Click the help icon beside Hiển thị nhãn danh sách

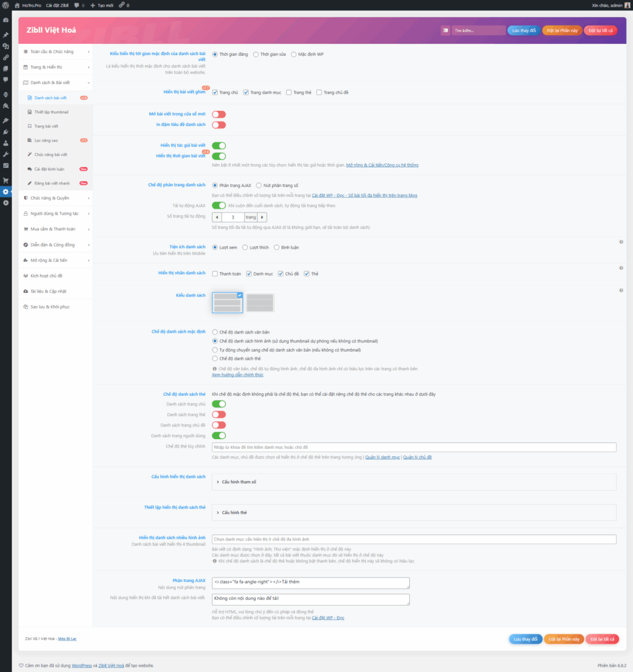click(621, 268)
